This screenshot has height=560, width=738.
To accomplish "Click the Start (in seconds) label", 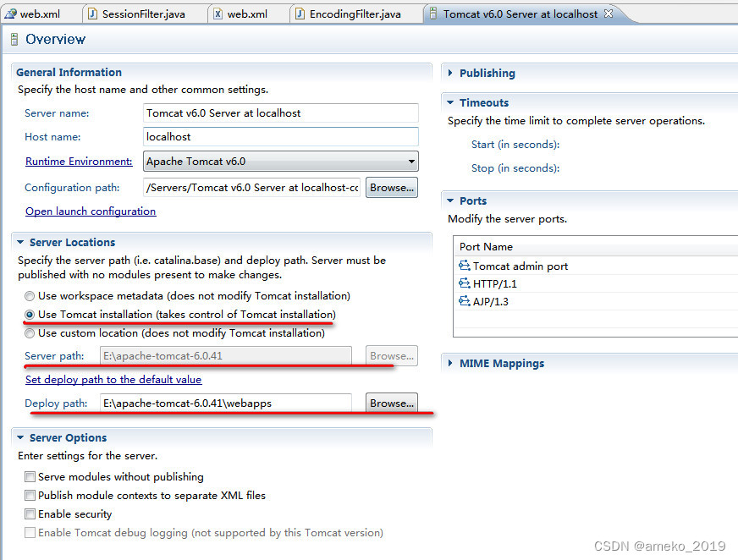I will (x=515, y=145).
